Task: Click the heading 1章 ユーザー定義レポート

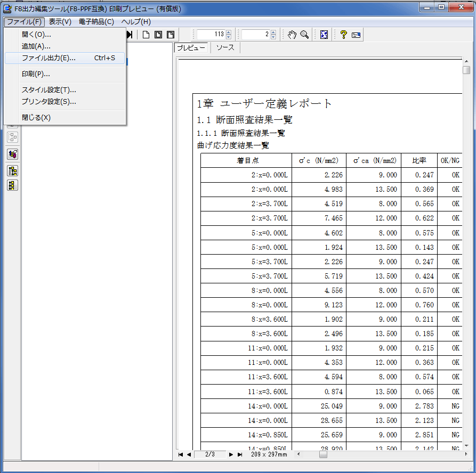Action: [x=264, y=104]
